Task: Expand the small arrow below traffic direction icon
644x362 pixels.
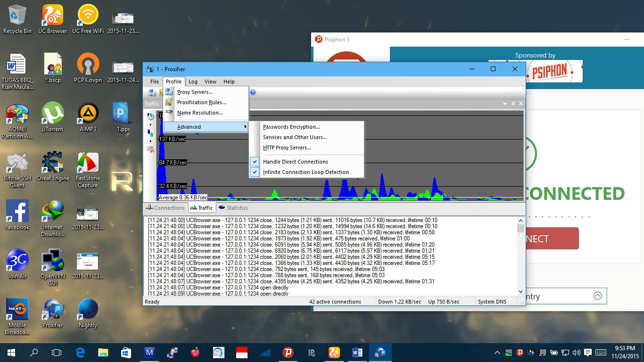Action: (x=150, y=141)
